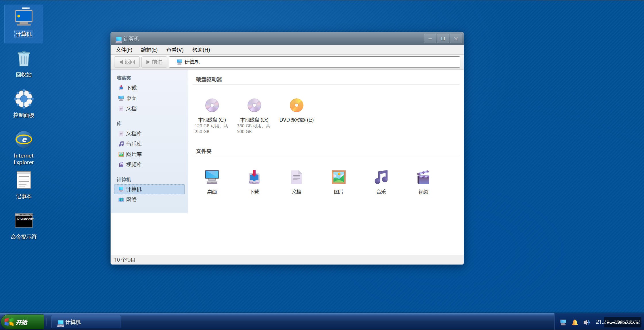This screenshot has height=330, width=644.
Task: Click the 收藏夹 sidebar heading
Action: pyautogui.click(x=124, y=78)
